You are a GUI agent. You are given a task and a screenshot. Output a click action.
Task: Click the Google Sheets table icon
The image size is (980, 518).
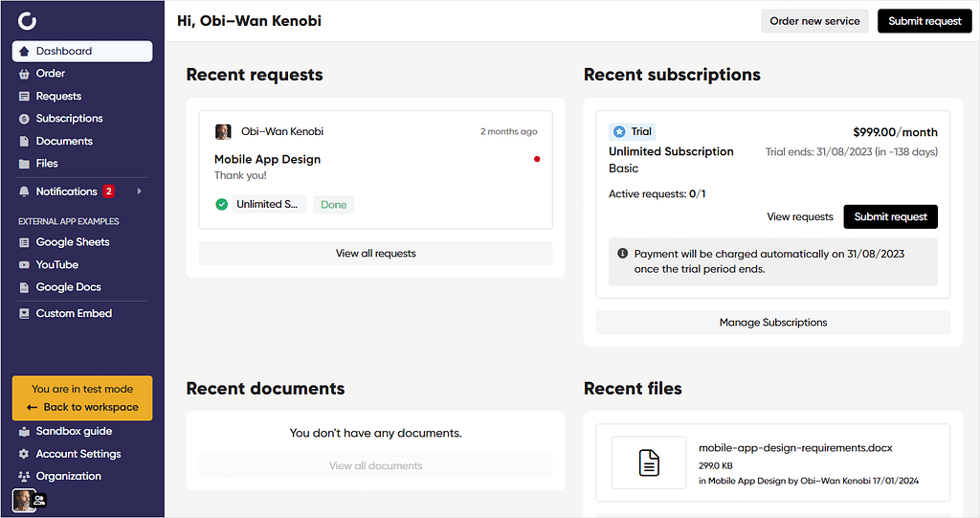24,243
